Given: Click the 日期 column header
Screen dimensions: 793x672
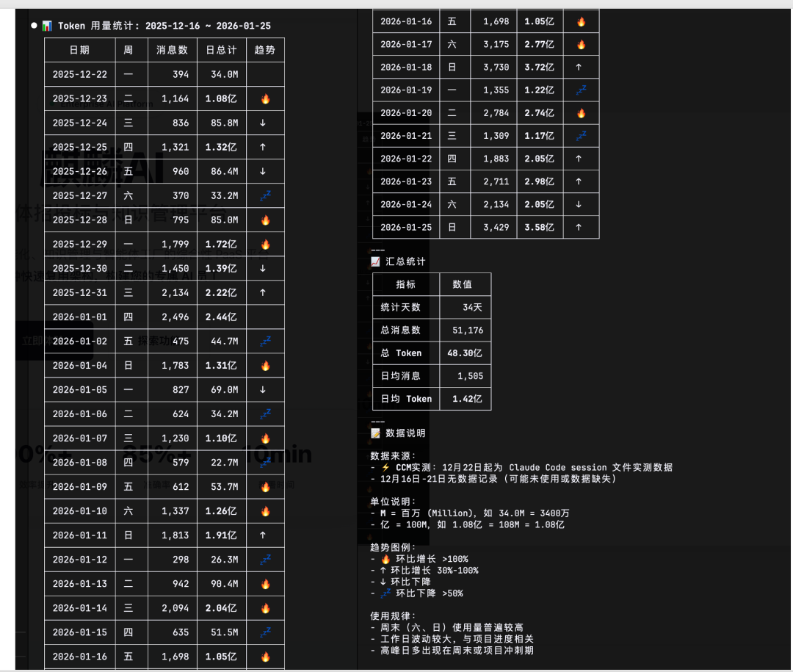Looking at the screenshot, I should tap(79, 50).
